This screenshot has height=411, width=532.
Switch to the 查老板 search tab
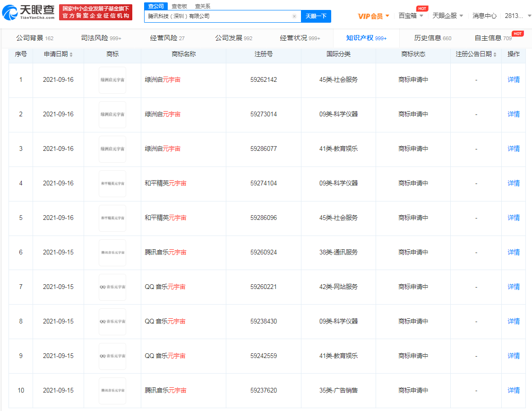[179, 6]
